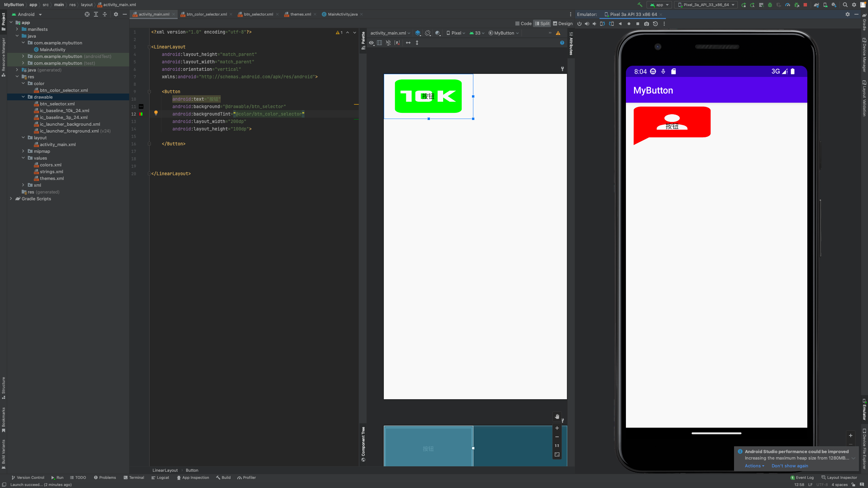Viewport: 868px width, 488px height.
Task: Open Layout Inspector in status bar
Action: coord(839,477)
